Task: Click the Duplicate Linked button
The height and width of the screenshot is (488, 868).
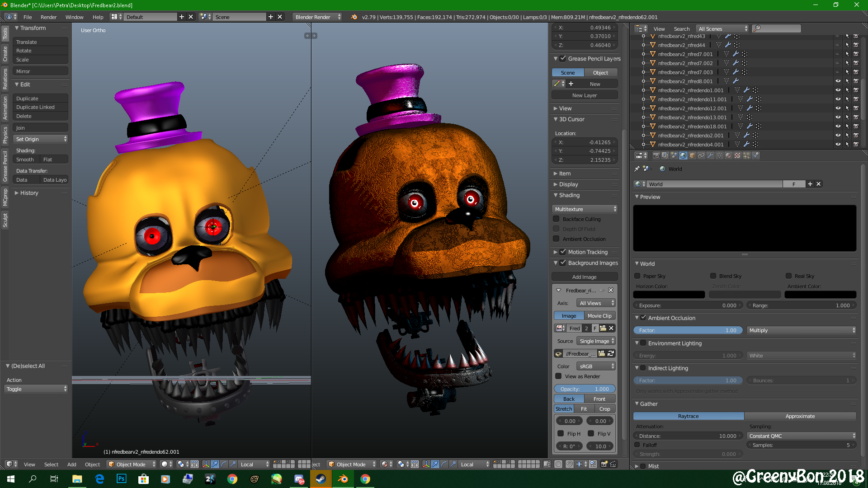Action: click(x=40, y=107)
